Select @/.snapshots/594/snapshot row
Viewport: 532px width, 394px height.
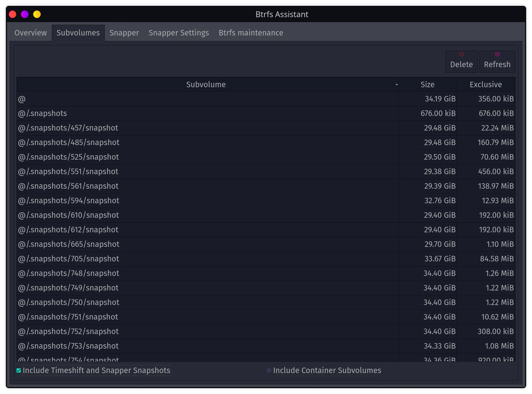coord(266,201)
